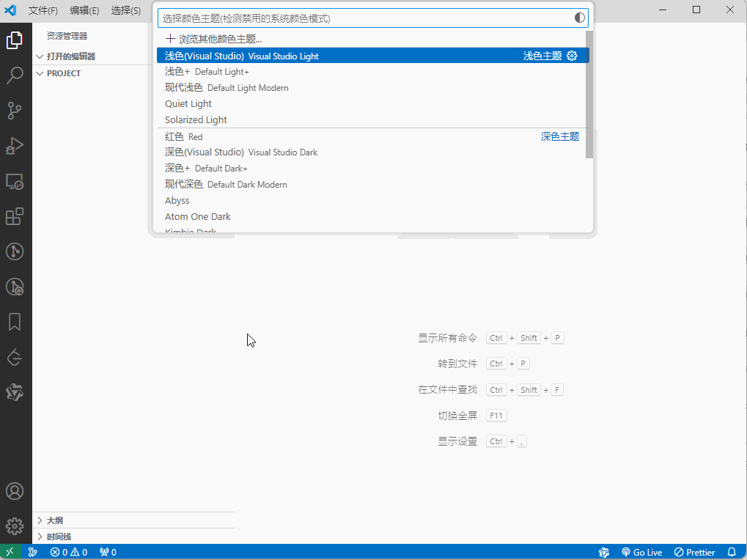Image resolution: width=747 pixels, height=560 pixels.
Task: Open the Run and Debug view
Action: 15,147
